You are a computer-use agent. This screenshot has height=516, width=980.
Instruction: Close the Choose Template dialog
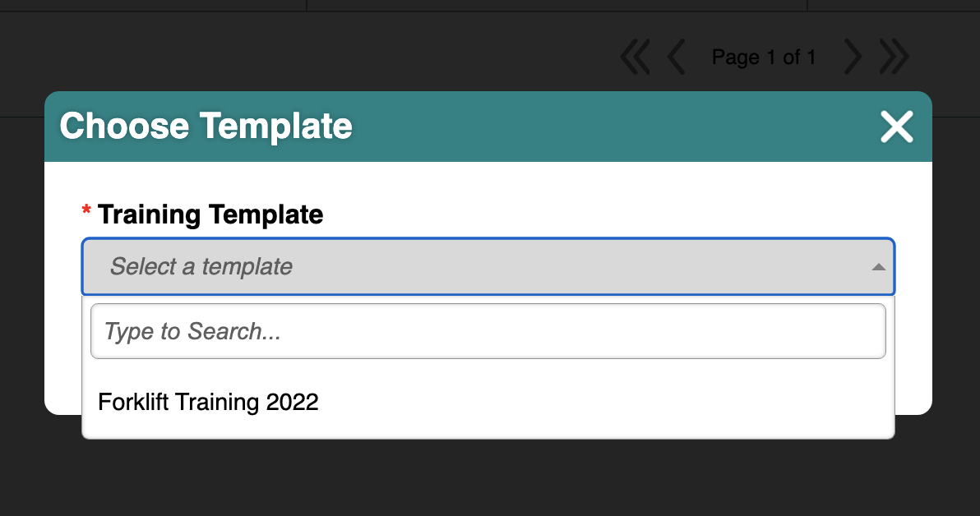pos(897,127)
